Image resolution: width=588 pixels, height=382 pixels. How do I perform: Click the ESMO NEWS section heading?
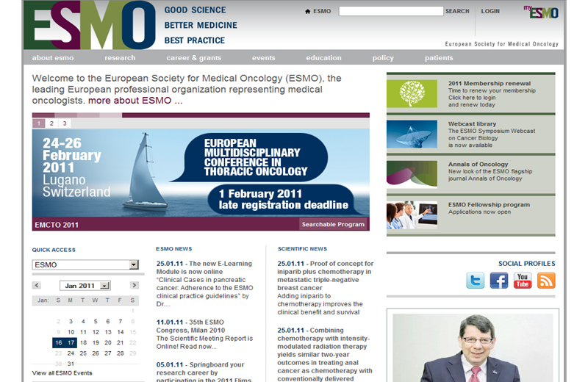coord(174,249)
